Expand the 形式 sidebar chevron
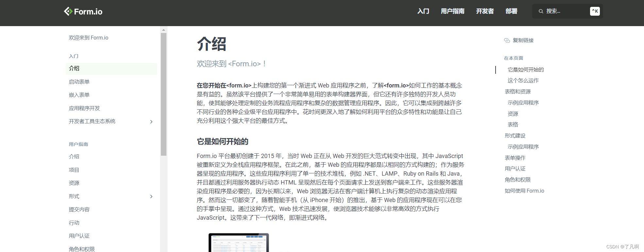The height and width of the screenshot is (252, 644). [151, 197]
